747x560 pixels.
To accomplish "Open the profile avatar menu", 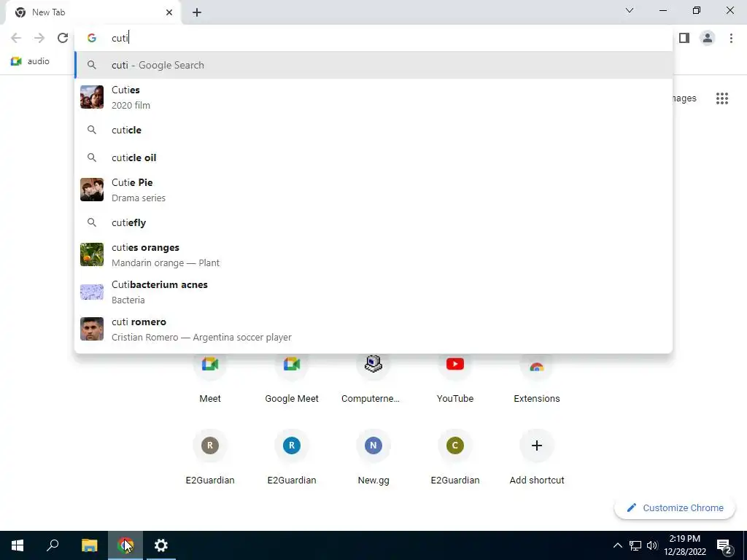I will (708, 38).
